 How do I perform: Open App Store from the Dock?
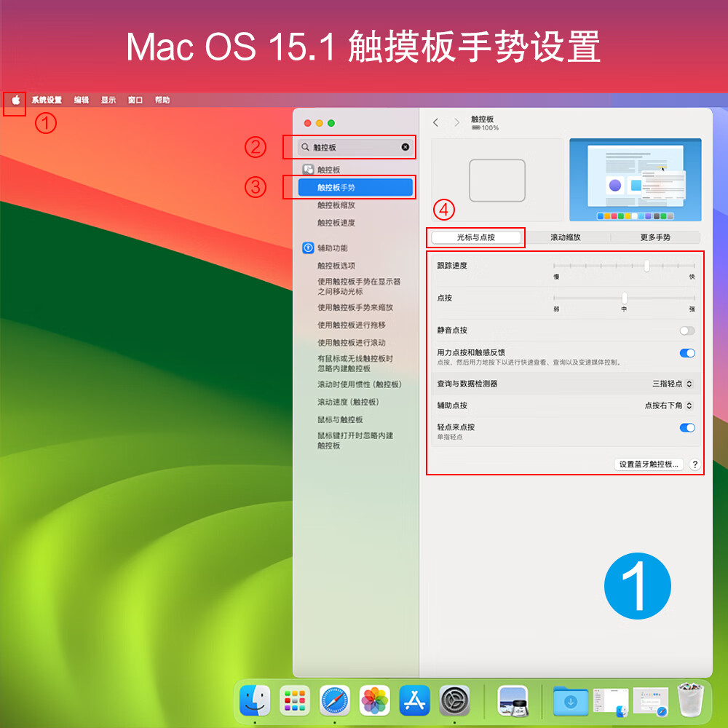point(415,700)
